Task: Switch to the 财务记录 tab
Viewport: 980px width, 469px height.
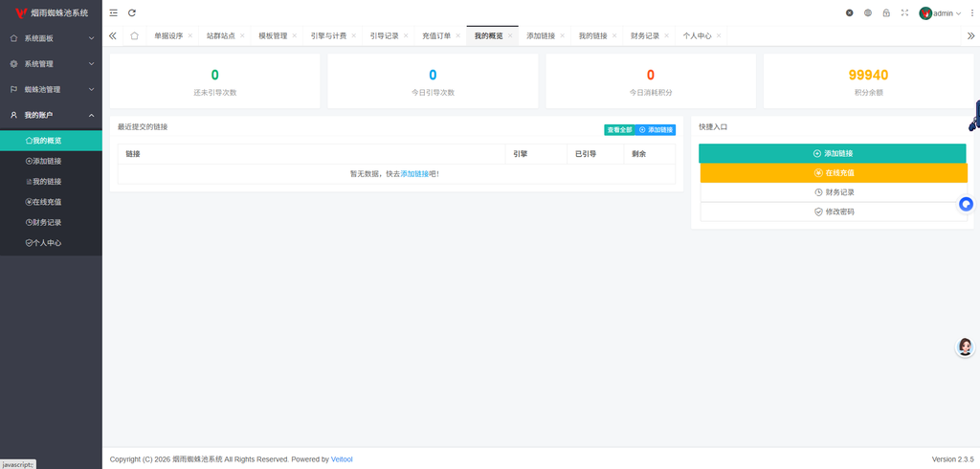Action: click(645, 35)
